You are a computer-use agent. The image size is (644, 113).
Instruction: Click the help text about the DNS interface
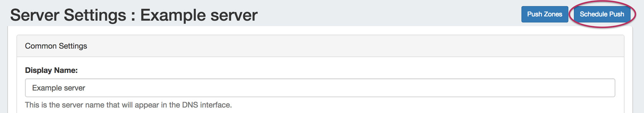pos(128,105)
